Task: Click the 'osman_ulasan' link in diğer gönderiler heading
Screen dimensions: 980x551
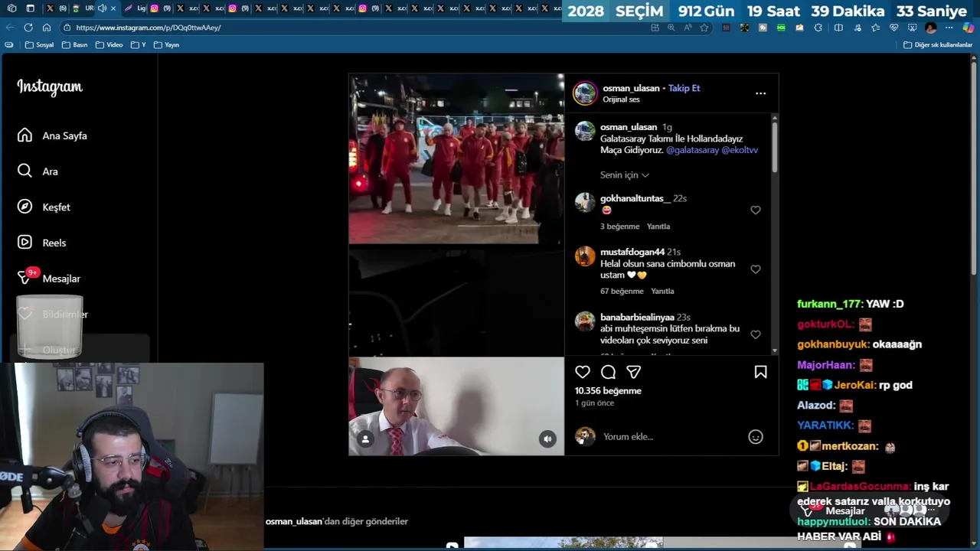Action: (x=294, y=521)
